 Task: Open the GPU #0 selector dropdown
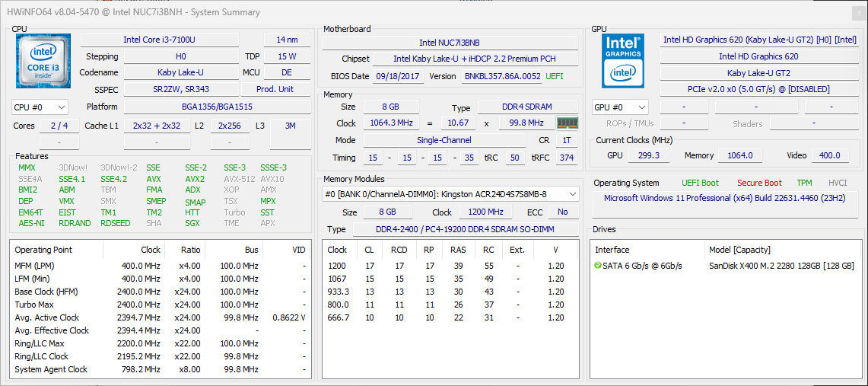point(620,107)
